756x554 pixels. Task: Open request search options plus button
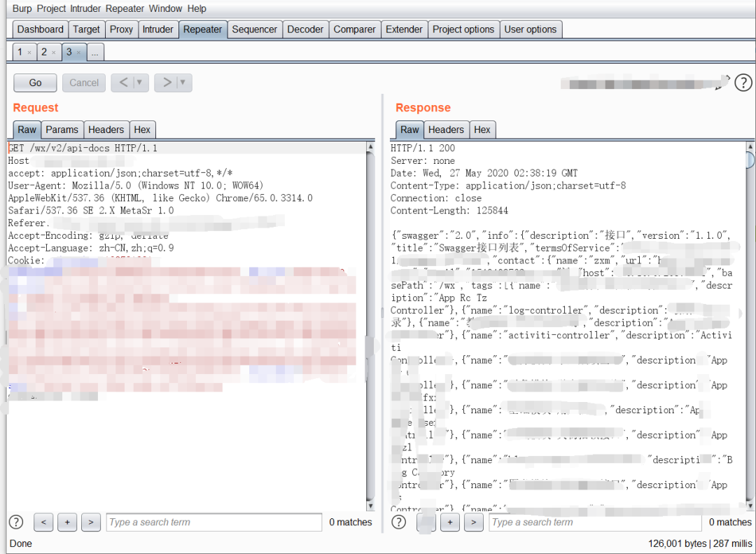tap(67, 522)
